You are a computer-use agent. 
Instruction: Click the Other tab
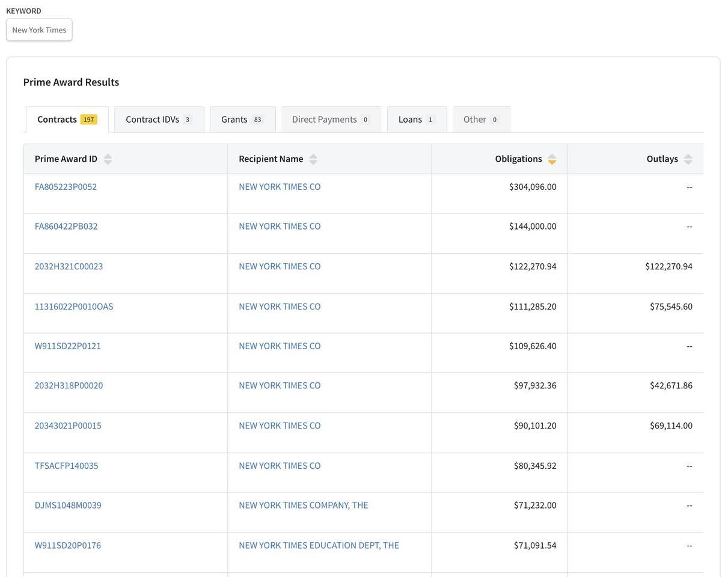[481, 120]
